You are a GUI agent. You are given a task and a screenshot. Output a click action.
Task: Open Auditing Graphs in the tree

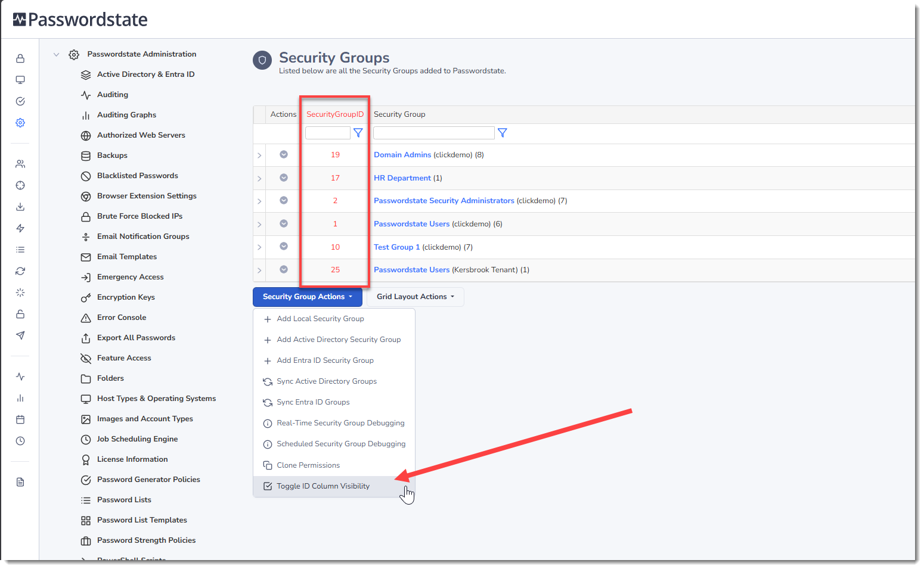pos(127,115)
